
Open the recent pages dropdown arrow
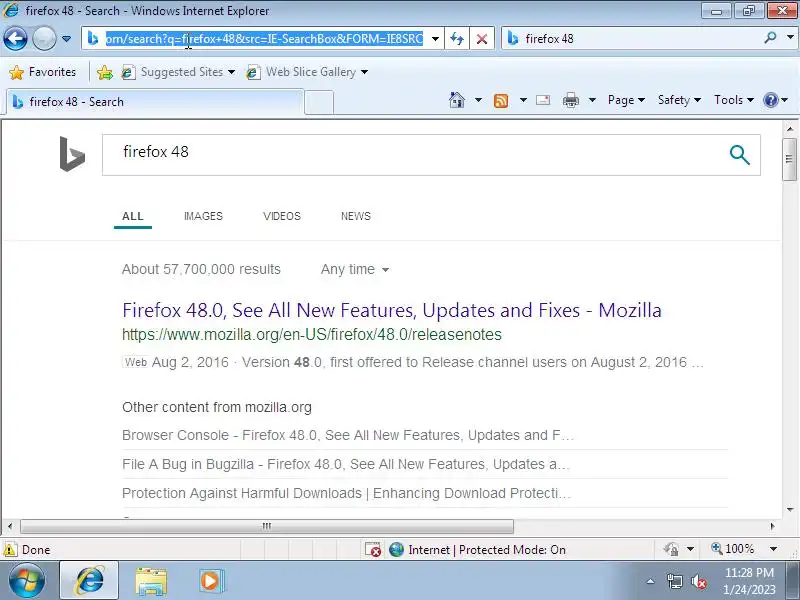click(x=66, y=39)
